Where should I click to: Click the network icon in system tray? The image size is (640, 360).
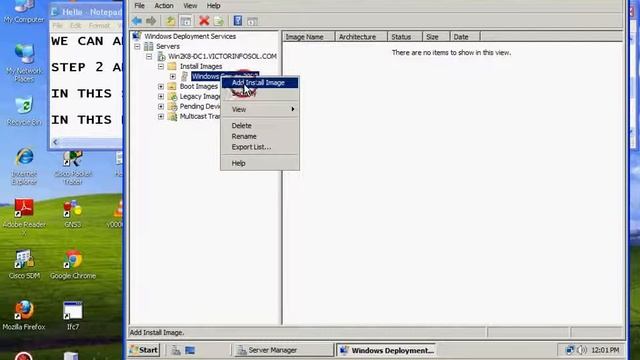[x=569, y=350]
